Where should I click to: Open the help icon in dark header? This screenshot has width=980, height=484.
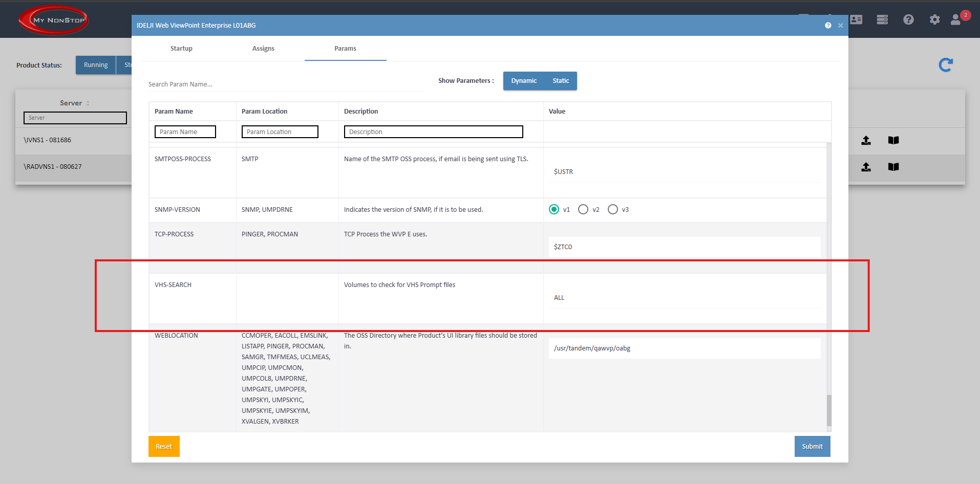click(x=908, y=19)
